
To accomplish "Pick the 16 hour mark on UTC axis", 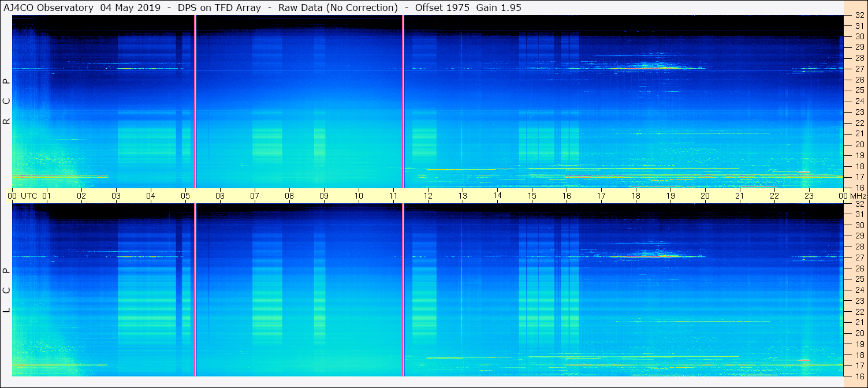I will pyautogui.click(x=567, y=196).
